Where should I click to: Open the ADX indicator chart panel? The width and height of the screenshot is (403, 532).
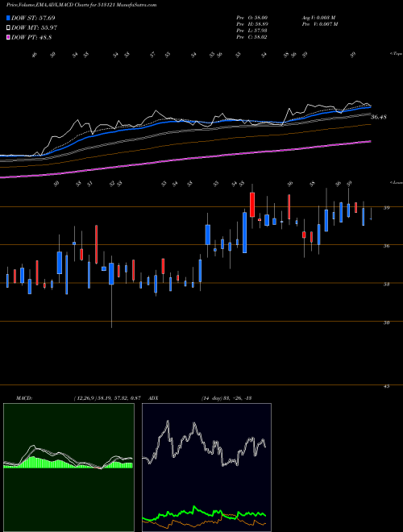coord(206,468)
